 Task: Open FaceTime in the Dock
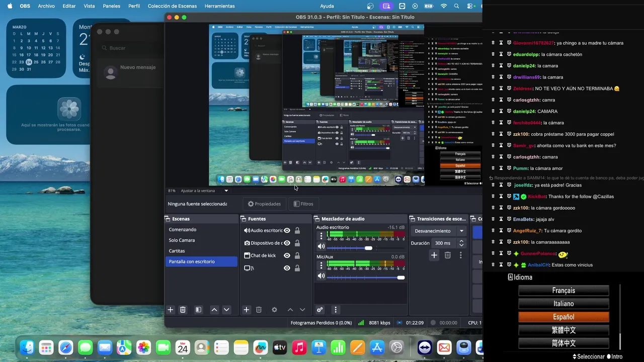point(163,347)
